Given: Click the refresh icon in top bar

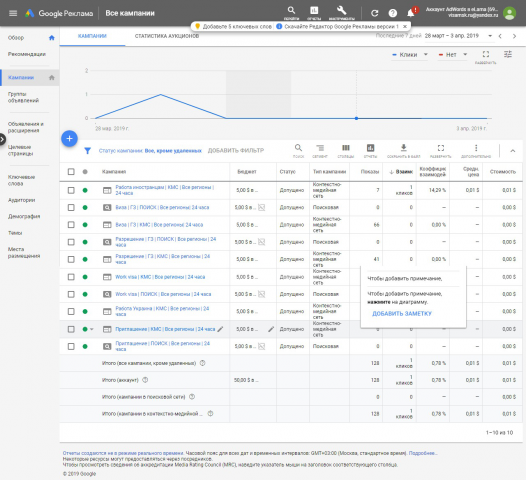Looking at the screenshot, I should point(374,13).
